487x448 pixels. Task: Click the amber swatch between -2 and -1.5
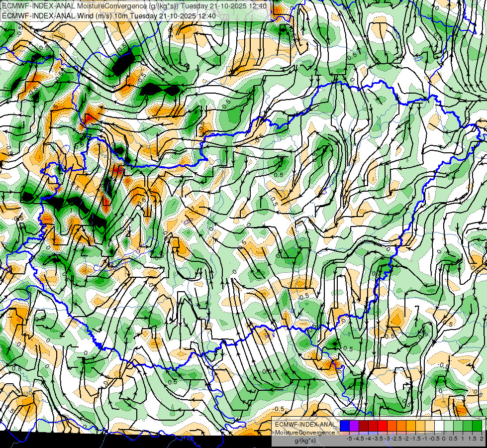point(411,426)
